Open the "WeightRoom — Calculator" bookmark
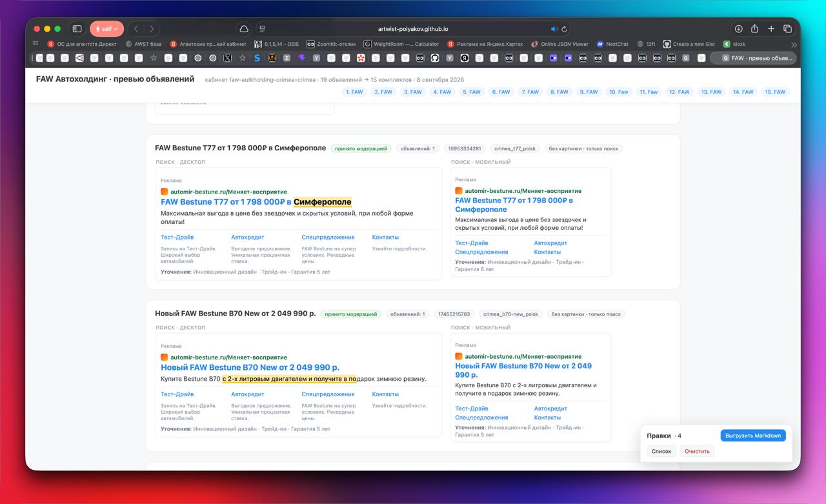Viewport: 826px width, 504px height. point(401,44)
